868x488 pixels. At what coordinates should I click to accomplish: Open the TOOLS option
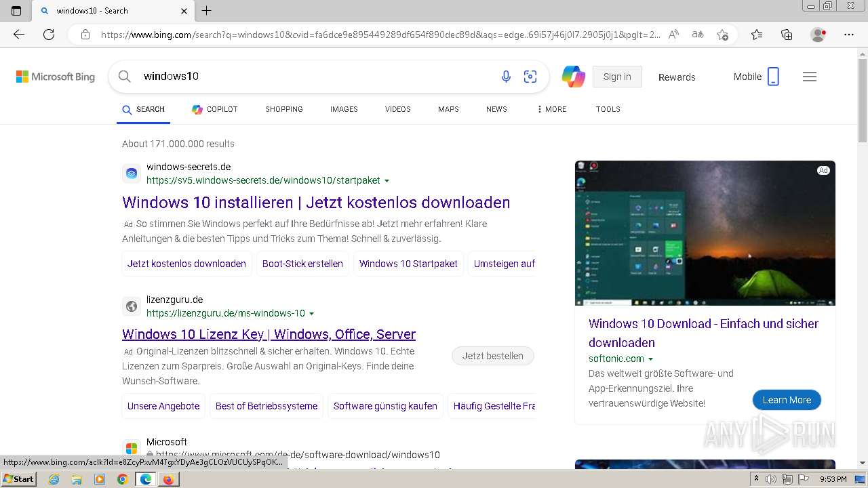pos(608,109)
